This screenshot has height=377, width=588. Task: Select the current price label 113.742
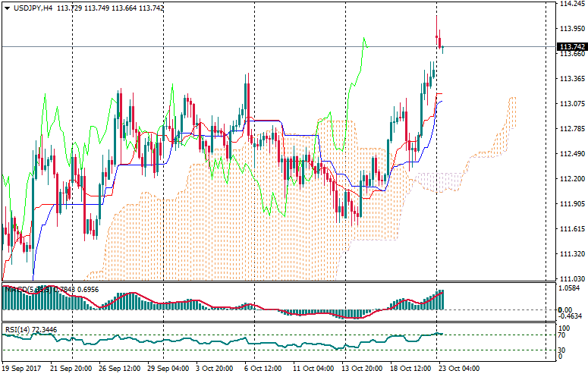coord(571,47)
